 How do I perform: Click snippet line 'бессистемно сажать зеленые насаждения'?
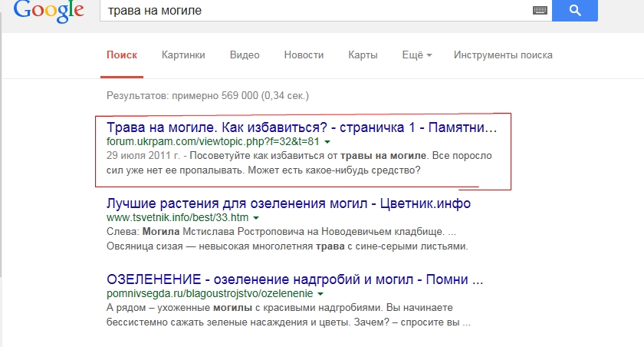(x=288, y=322)
